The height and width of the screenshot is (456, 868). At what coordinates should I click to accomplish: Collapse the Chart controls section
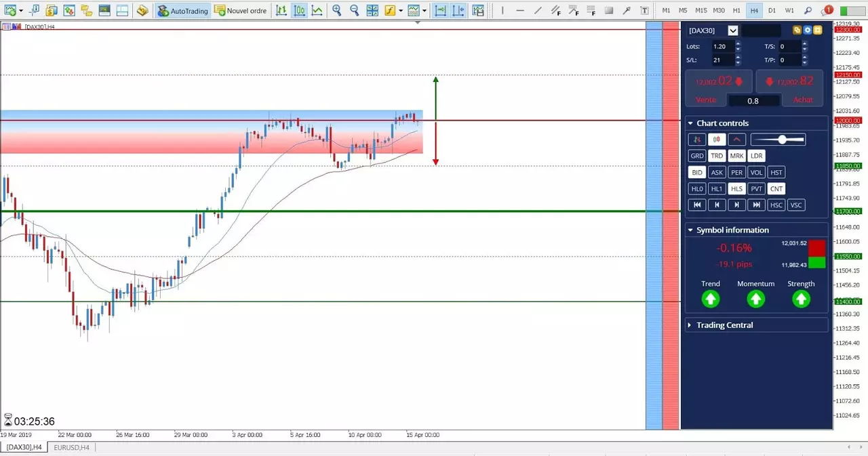point(690,123)
